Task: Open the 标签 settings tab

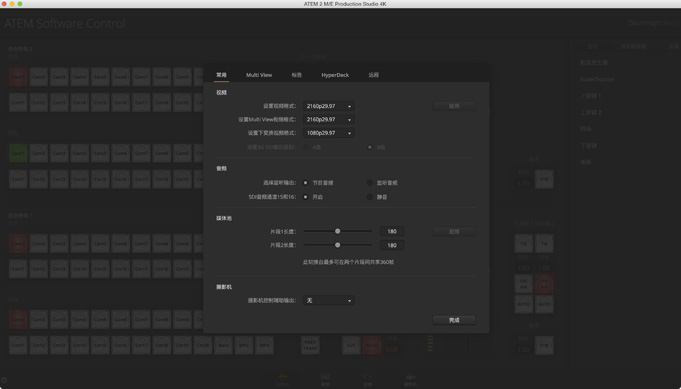Action: [297, 75]
